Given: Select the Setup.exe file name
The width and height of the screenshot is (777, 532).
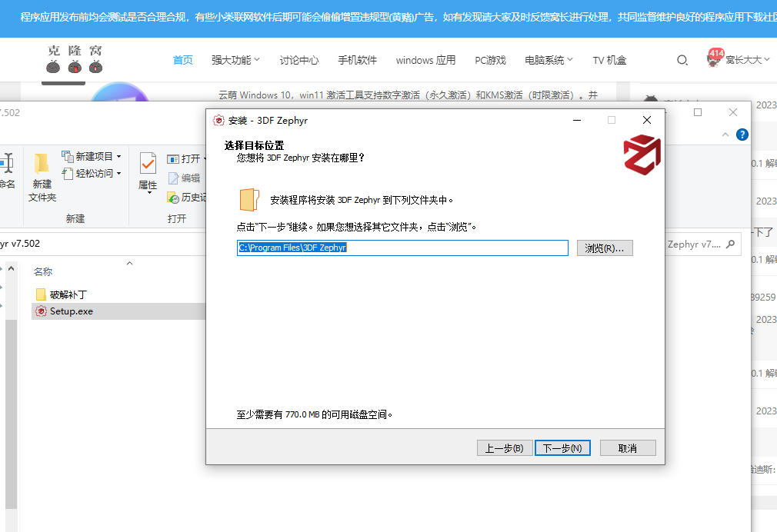Looking at the screenshot, I should point(72,311).
